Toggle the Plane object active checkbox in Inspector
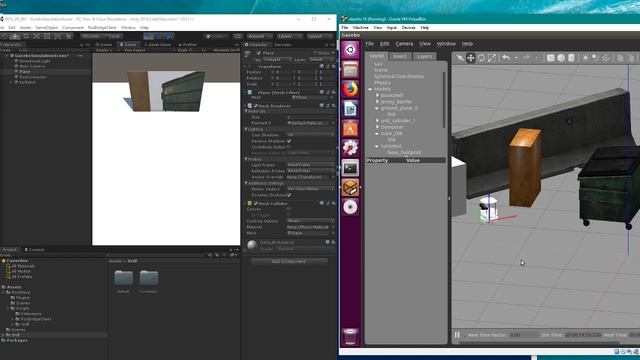The height and width of the screenshot is (360, 640). click(x=258, y=53)
